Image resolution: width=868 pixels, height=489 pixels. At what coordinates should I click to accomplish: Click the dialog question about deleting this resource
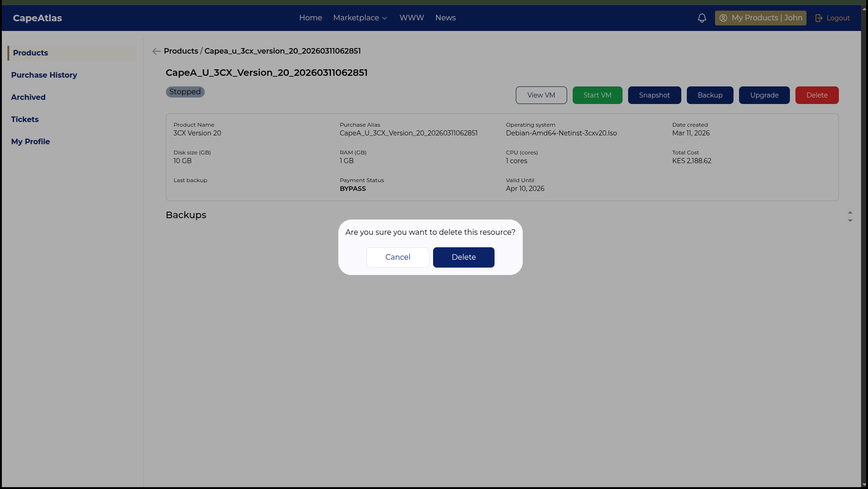pyautogui.click(x=430, y=232)
